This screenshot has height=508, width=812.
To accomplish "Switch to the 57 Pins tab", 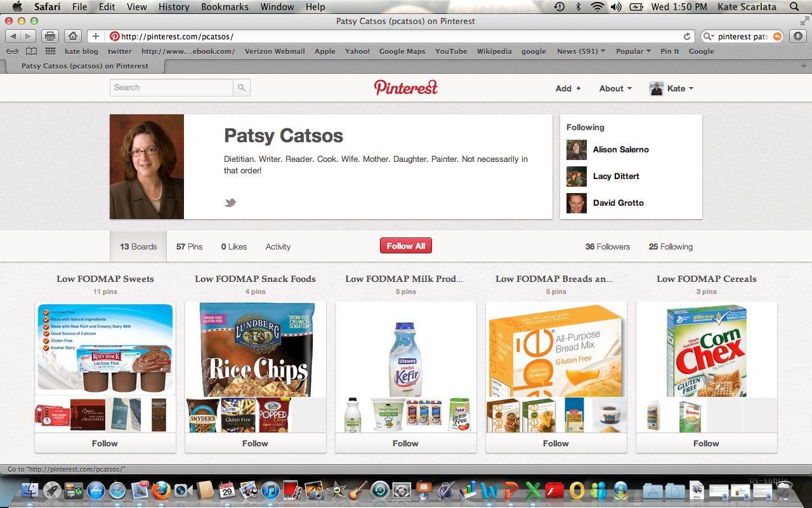I will tap(190, 246).
